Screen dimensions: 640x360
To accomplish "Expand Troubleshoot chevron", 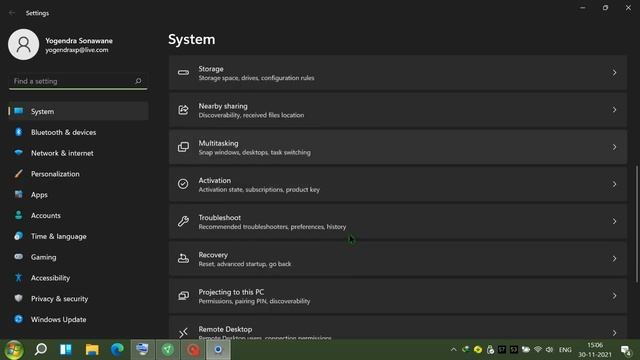I will [614, 221].
